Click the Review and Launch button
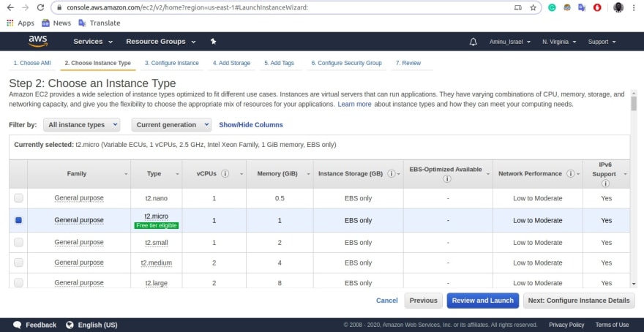Image resolution: width=644 pixels, height=332 pixels. point(482,301)
